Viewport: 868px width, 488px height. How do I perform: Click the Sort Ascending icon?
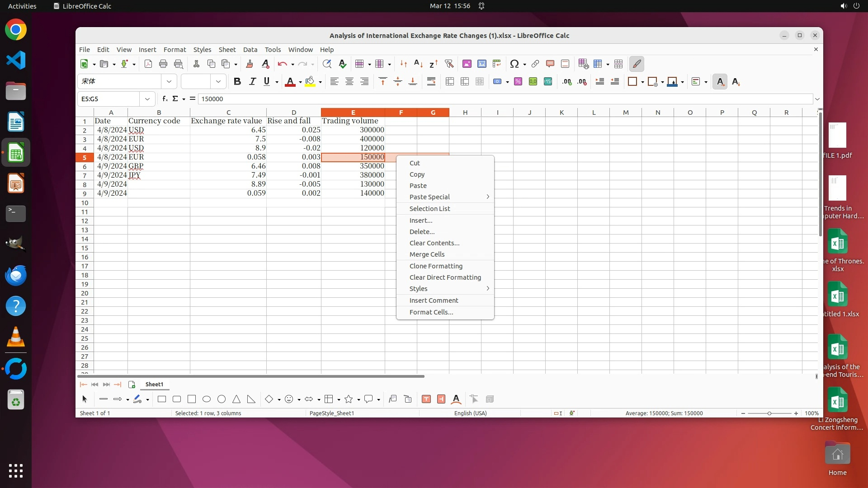419,64
